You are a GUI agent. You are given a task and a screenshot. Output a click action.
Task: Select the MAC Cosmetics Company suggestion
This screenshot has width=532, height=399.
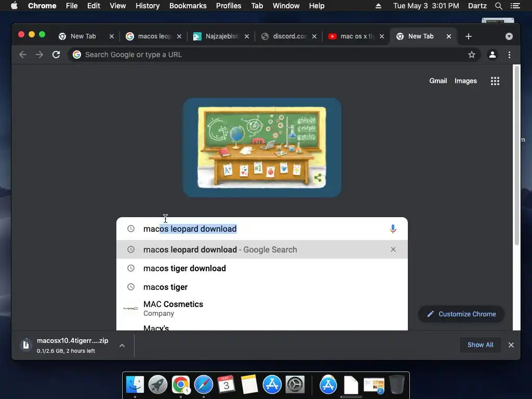(x=262, y=309)
